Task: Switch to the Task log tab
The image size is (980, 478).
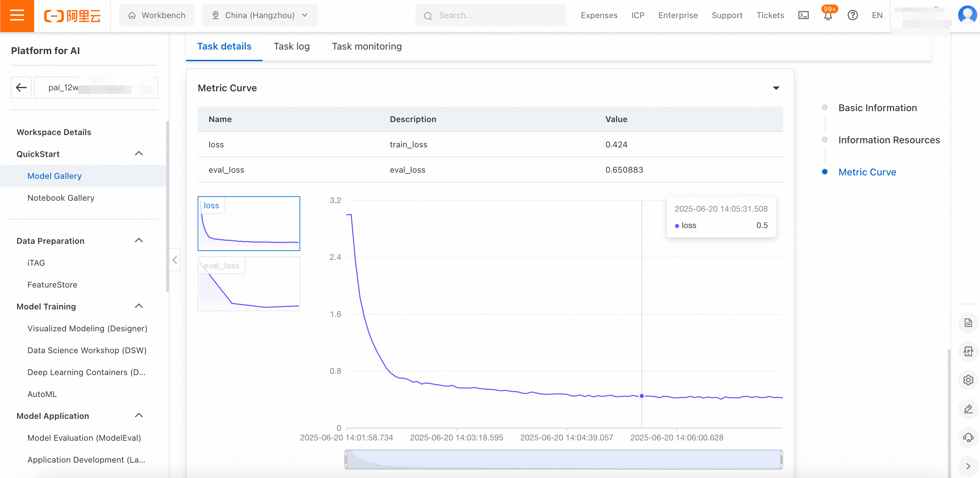Action: point(291,47)
